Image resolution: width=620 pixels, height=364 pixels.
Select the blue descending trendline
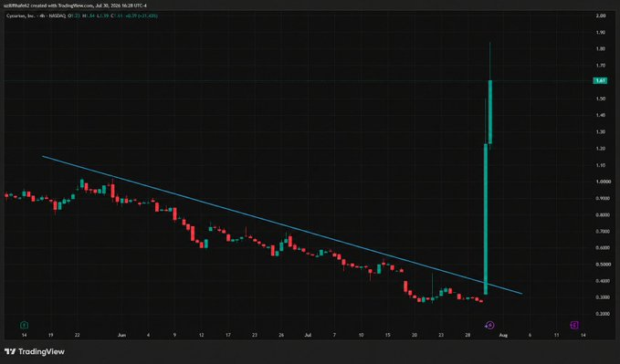click(283, 225)
